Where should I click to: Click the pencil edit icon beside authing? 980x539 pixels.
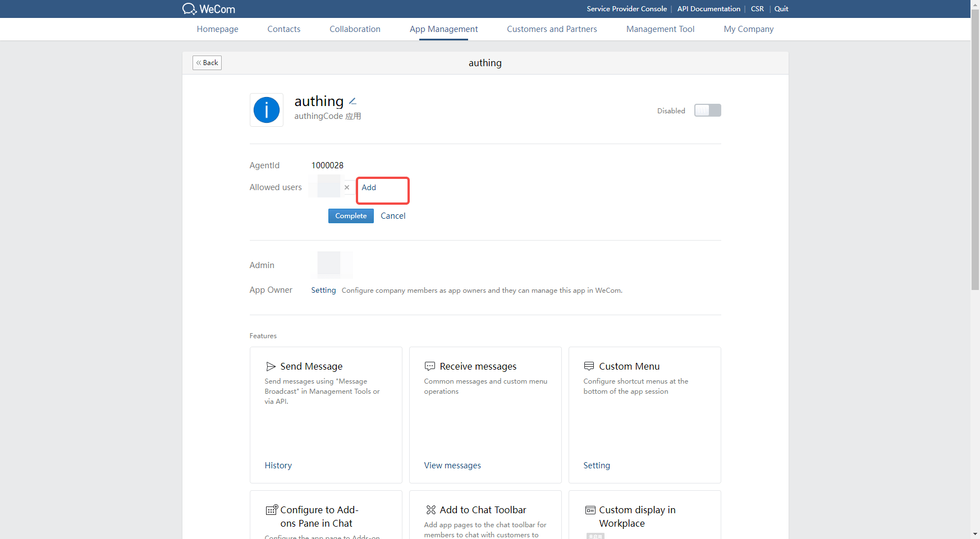(x=352, y=102)
